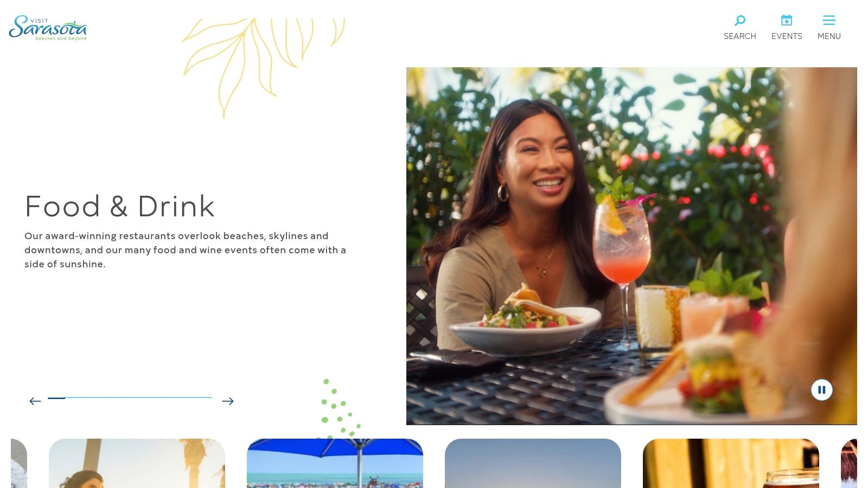Click the MENU label in header
Image resolution: width=868 pixels, height=488 pixels.
pos(829,36)
